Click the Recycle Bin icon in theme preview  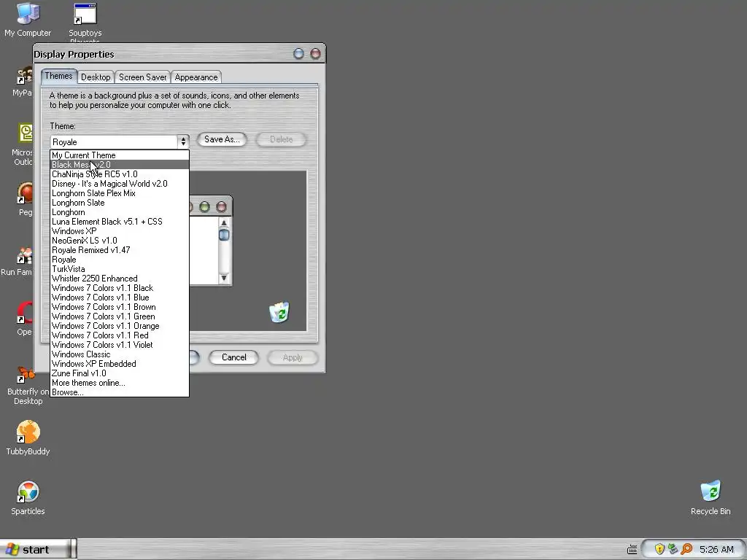[279, 312]
